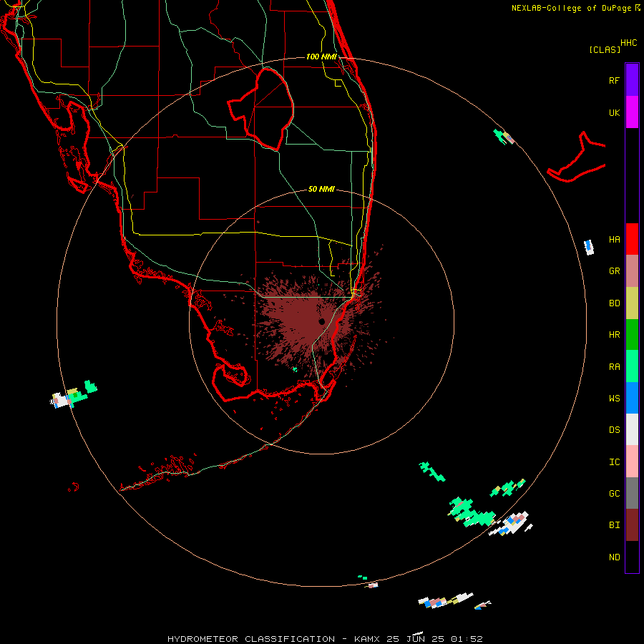The width and height of the screenshot is (644, 644).
Task: Click the 'HR' legend label
Action: point(614,335)
